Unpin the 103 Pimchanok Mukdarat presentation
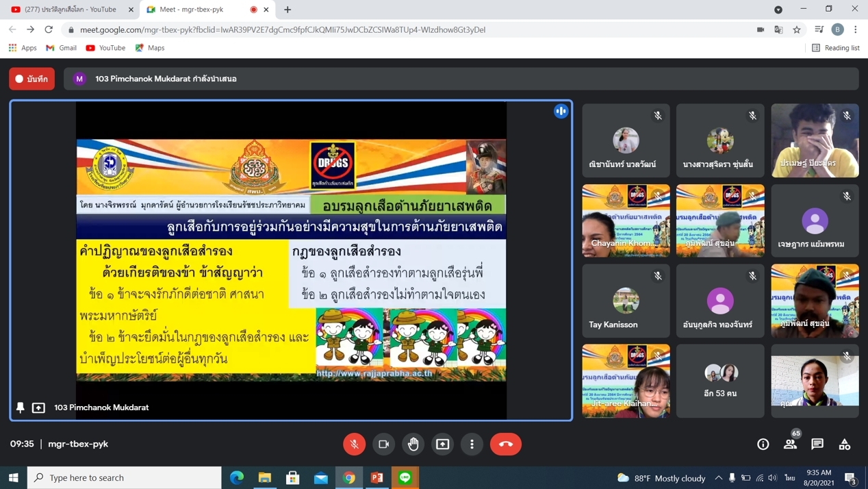Screen dimensions: 868x489 21,407
